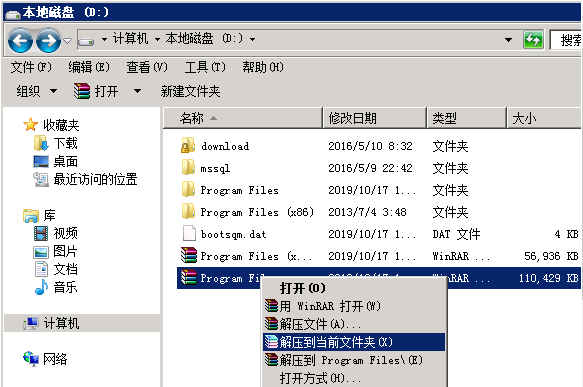Click in the 搜索 search field
Screen dimensions: 583x387
pyautogui.click(x=566, y=40)
